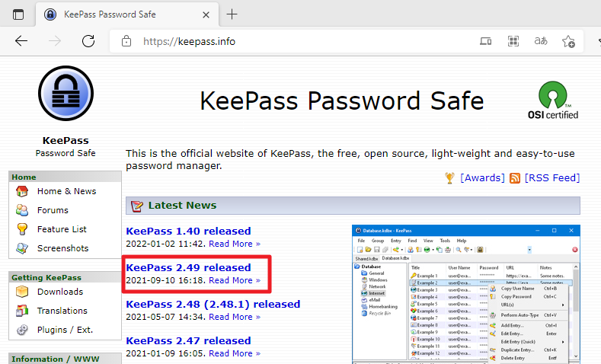Click Read More for KeePass 1.40

(235, 244)
